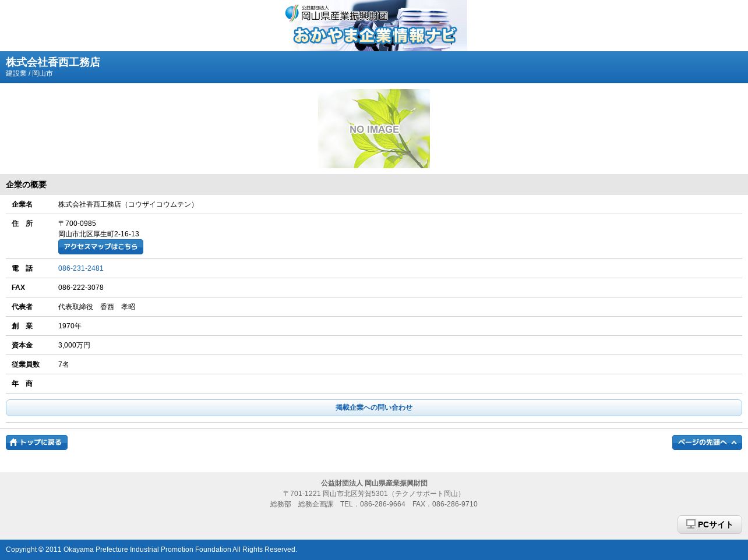Select FAX number 086-222-3078
The height and width of the screenshot is (560, 748).
tap(81, 288)
